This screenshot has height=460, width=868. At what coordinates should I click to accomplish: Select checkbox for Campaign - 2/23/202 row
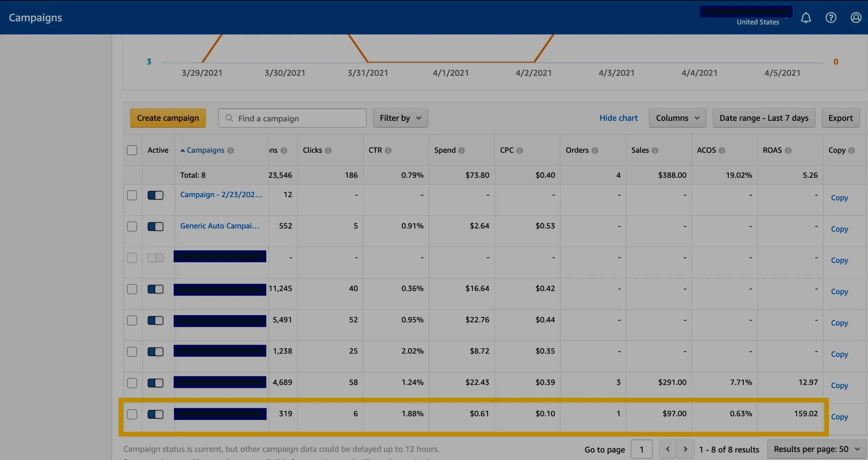tap(132, 195)
